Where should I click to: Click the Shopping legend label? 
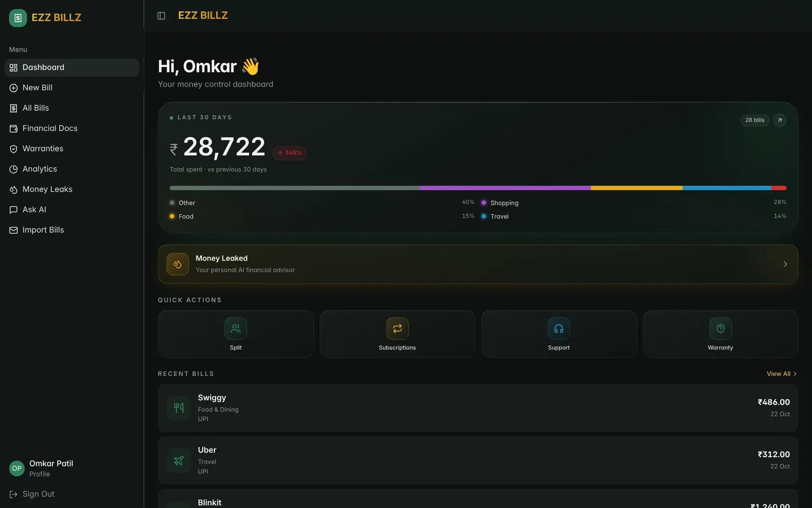tap(504, 203)
